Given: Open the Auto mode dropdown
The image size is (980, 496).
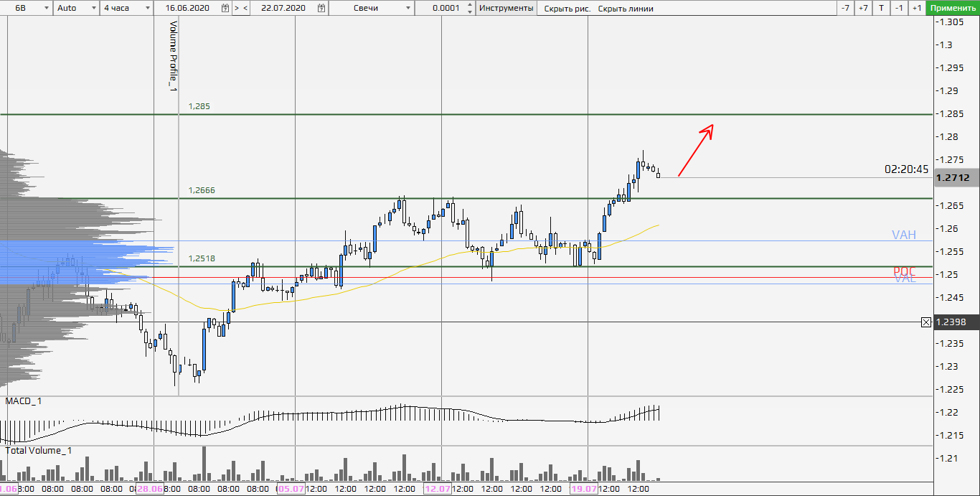Looking at the screenshot, I should pos(76,8).
